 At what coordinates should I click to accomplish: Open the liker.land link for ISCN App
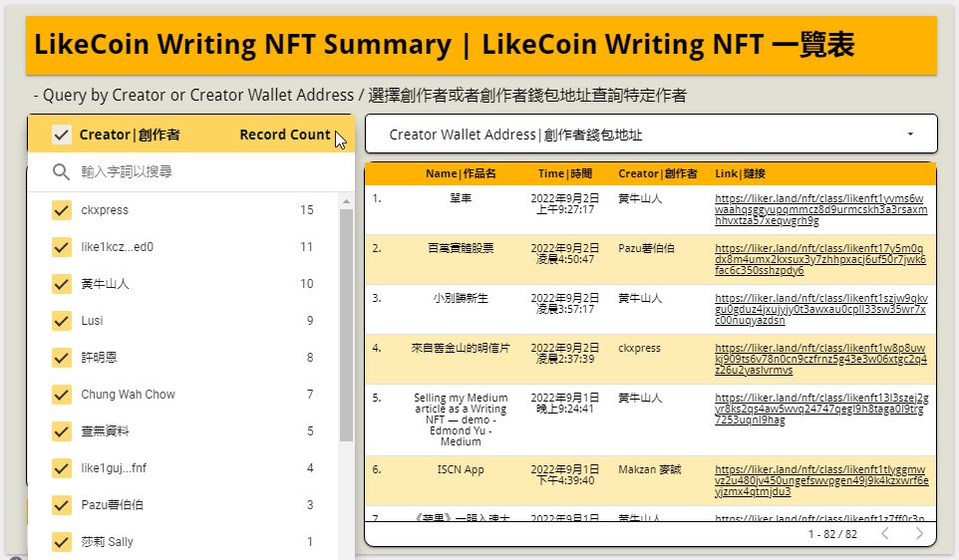(x=820, y=480)
